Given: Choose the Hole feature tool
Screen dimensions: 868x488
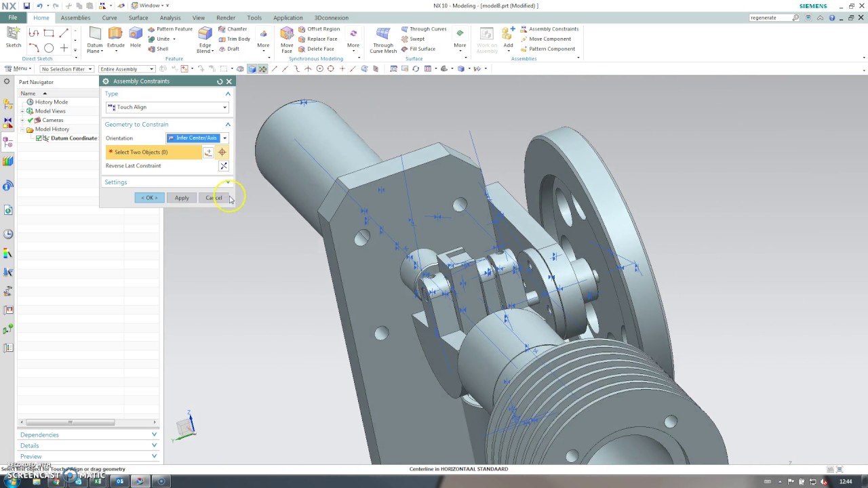Looking at the screenshot, I should 136,37.
